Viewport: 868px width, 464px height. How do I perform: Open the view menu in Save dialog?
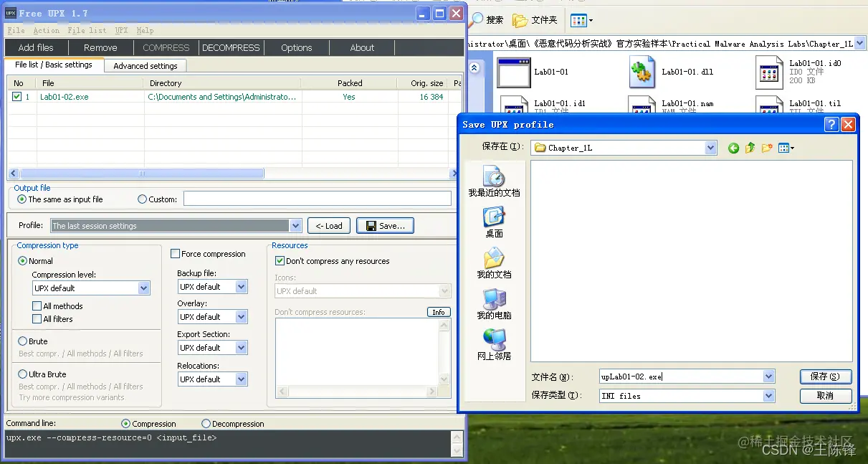786,148
